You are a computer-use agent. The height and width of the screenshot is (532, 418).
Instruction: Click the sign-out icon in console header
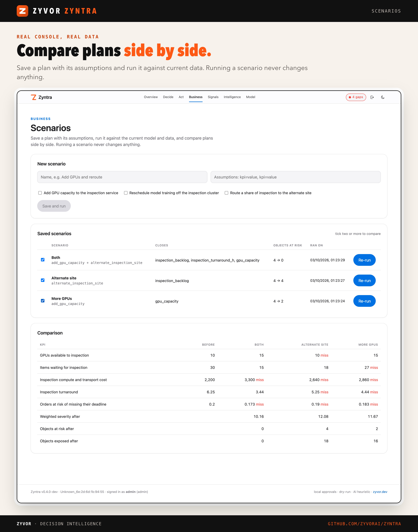372,97
